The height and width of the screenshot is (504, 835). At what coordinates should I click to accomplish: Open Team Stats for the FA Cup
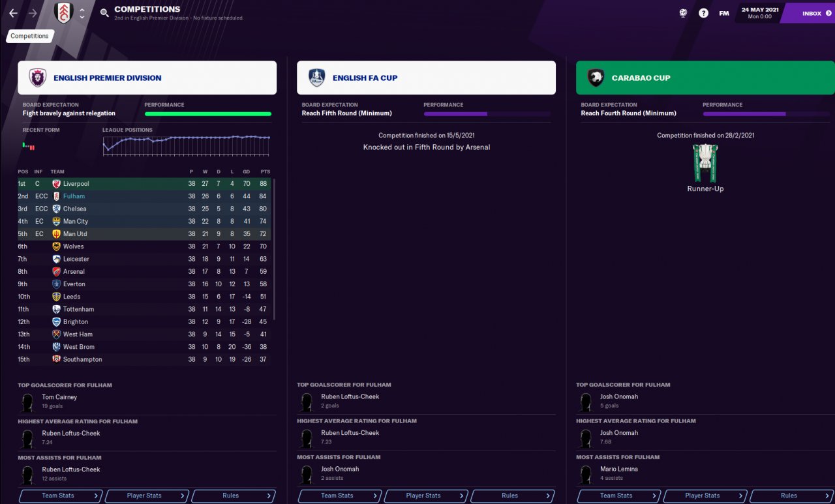(x=339, y=496)
